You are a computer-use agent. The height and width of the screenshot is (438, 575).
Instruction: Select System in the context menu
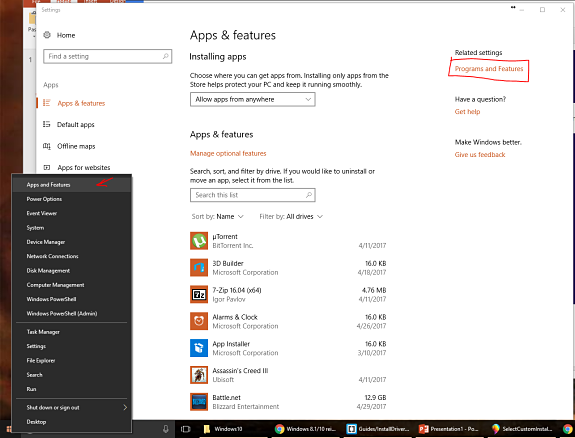(x=72, y=227)
